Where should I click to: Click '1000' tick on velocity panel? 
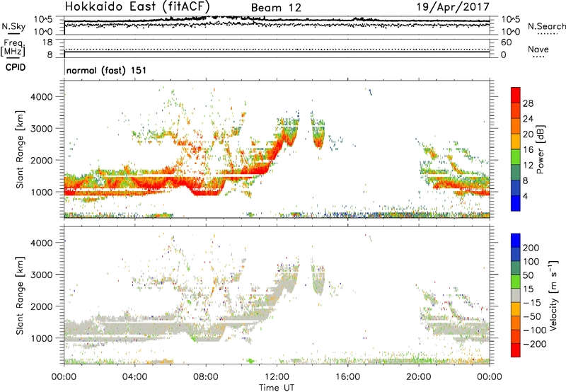[x=41, y=338]
